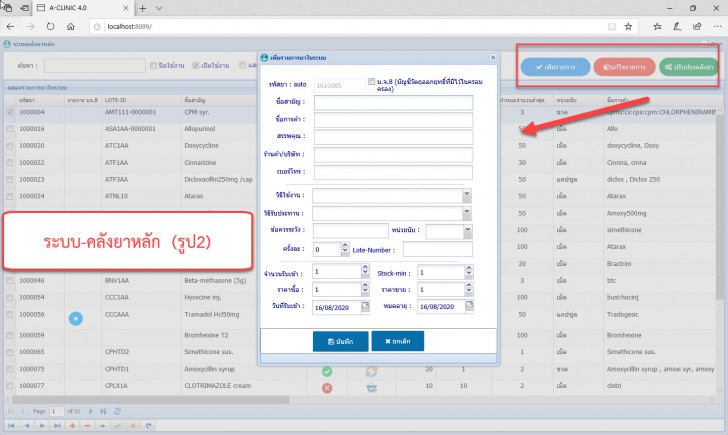Close the add-medicine dialog with X
The height and width of the screenshot is (435, 728).
(x=493, y=58)
